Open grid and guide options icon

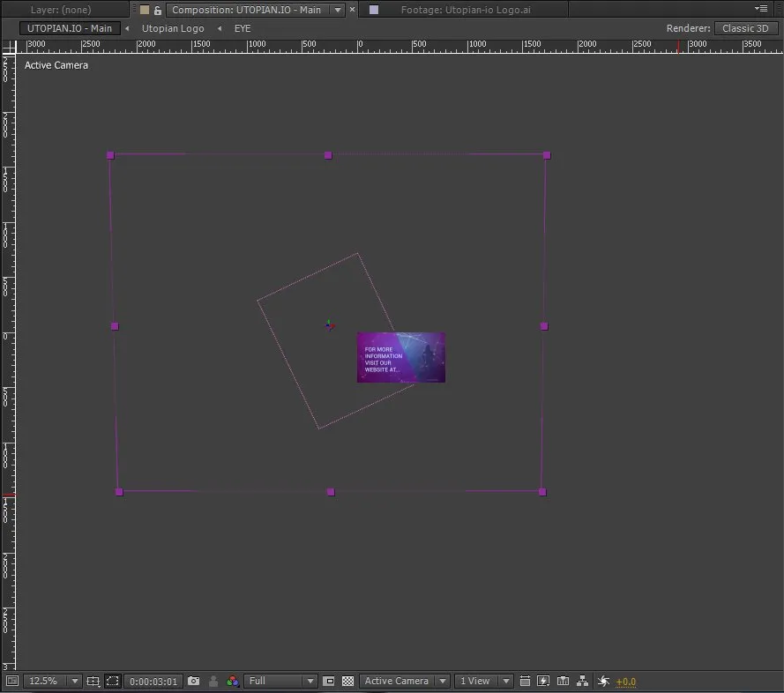pos(93,681)
